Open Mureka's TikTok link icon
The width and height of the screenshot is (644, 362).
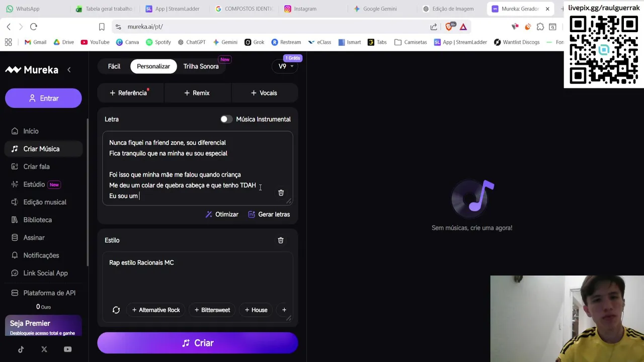click(21, 349)
